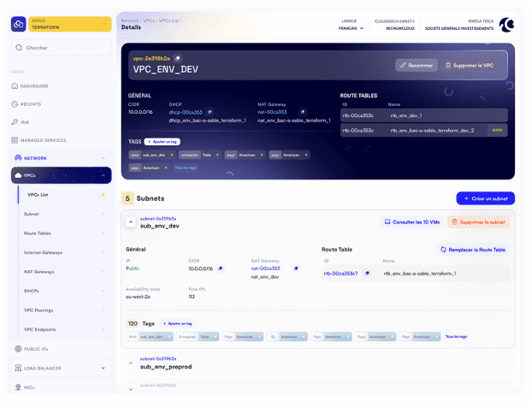Click Consulter les 10 VMs button
The height and width of the screenshot is (407, 532).
[412, 222]
